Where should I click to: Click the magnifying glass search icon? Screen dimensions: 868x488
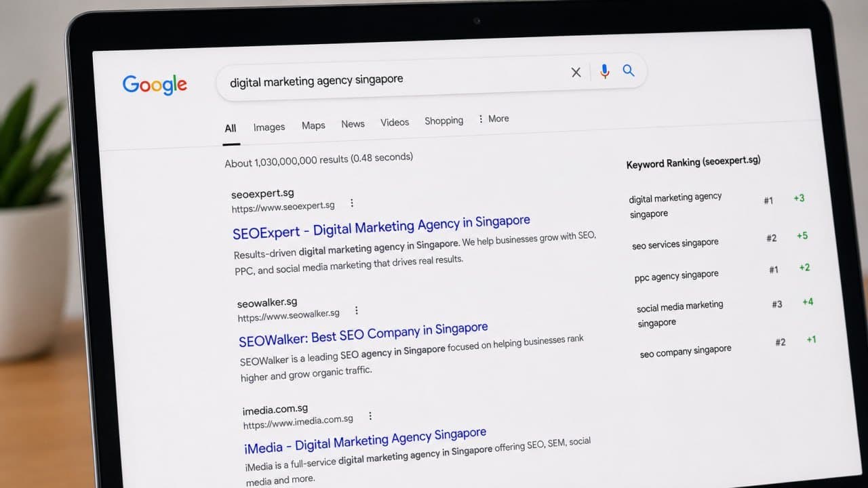(629, 70)
